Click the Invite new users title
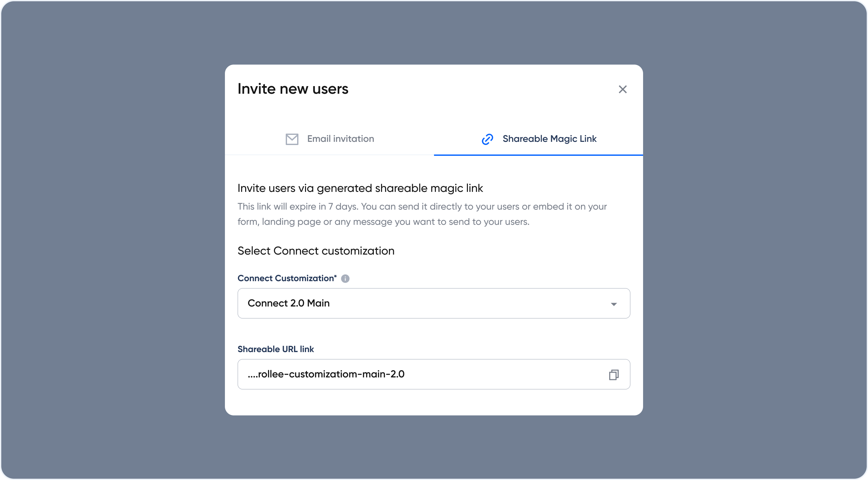Image resolution: width=868 pixels, height=480 pixels. pos(293,89)
